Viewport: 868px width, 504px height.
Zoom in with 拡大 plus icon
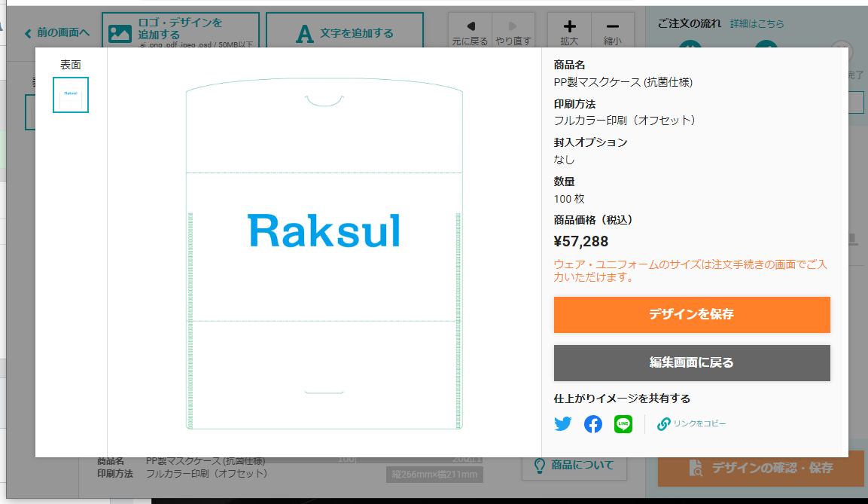[569, 30]
